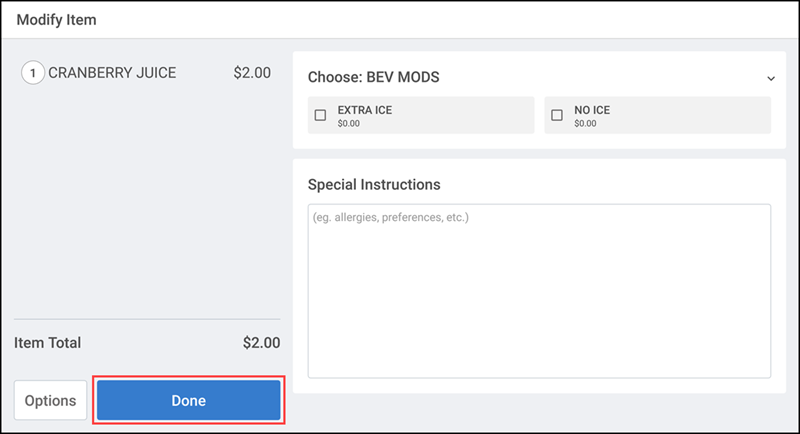Select the CRANBERRY JUICE item name
The image size is (800, 434).
pos(112,73)
